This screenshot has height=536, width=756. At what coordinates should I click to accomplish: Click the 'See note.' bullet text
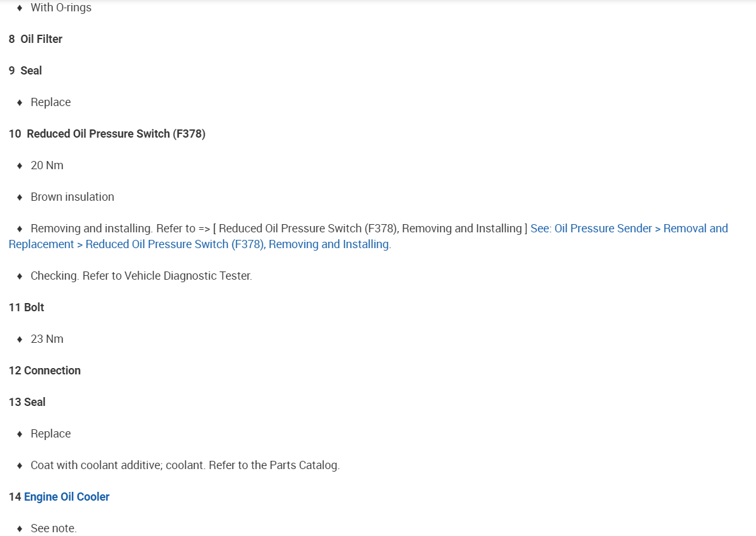click(53, 528)
